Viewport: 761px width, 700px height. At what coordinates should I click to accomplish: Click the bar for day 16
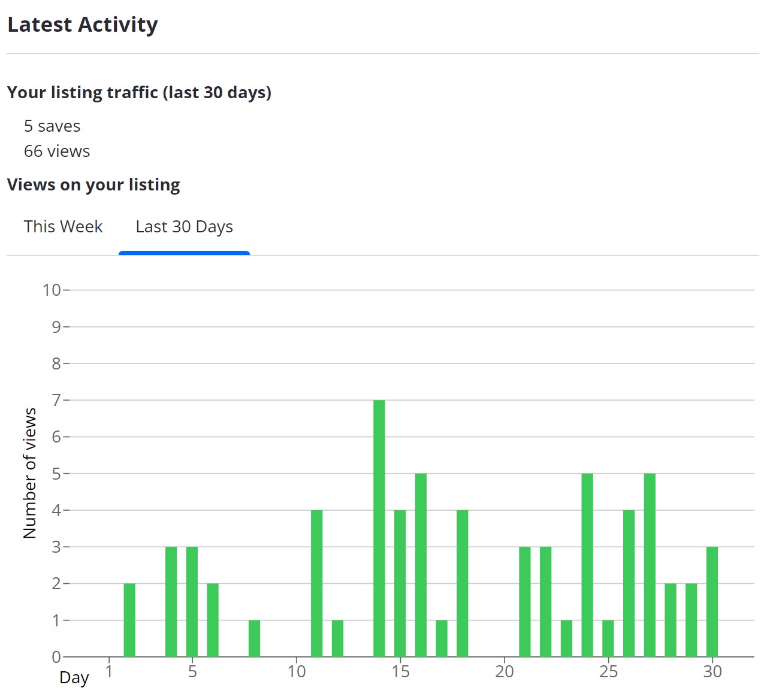coord(421,565)
